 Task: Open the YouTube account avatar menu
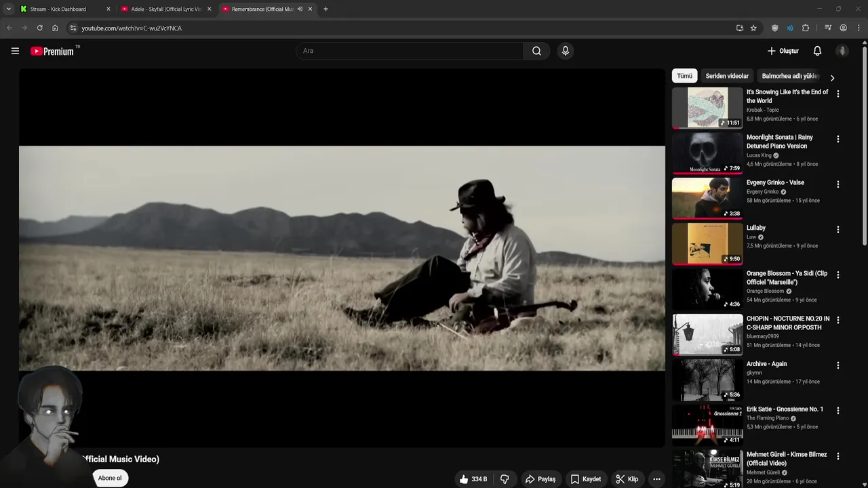(842, 51)
